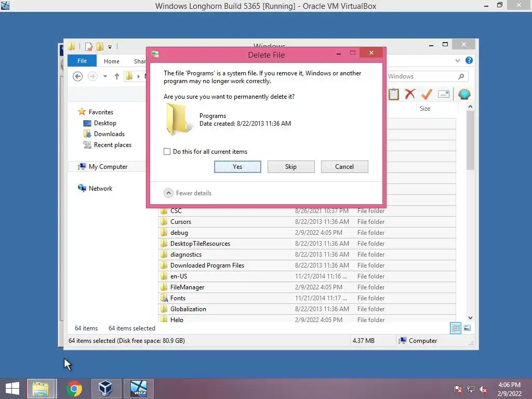Click the address bar folder icon
Viewport: 532px width, 399px height.
[x=129, y=76]
